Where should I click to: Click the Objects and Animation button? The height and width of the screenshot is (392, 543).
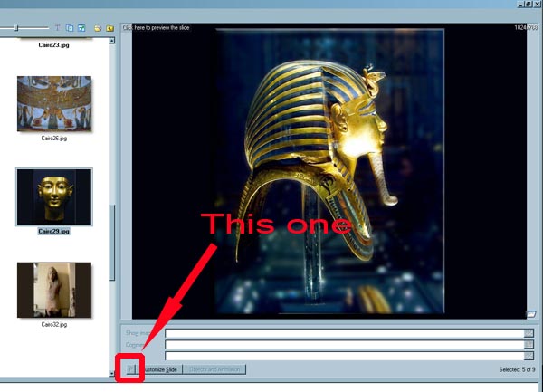[214, 369]
